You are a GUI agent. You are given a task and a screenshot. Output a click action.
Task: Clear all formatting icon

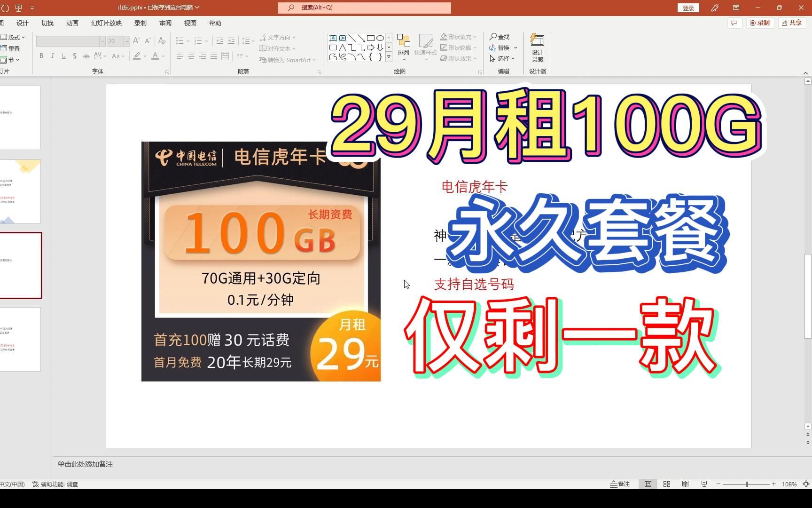coord(162,41)
